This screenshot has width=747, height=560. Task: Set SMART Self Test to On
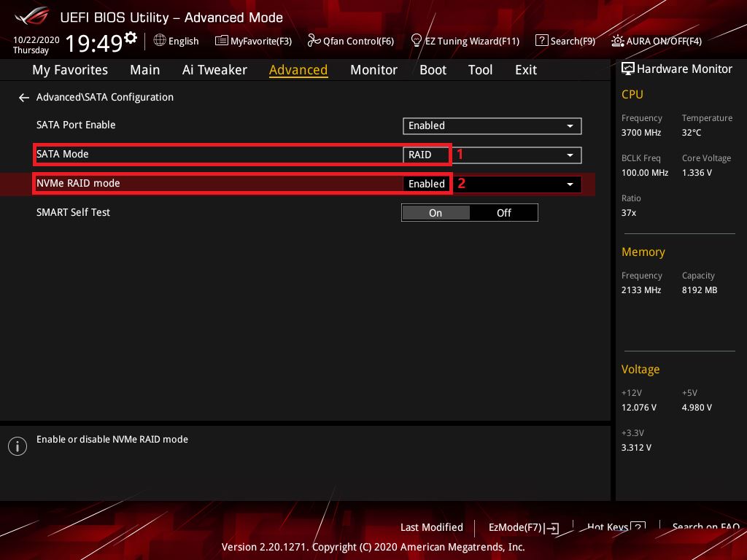pos(436,213)
